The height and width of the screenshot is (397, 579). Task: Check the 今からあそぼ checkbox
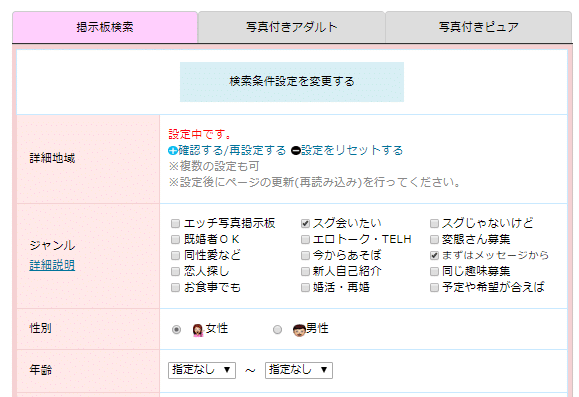click(x=305, y=255)
